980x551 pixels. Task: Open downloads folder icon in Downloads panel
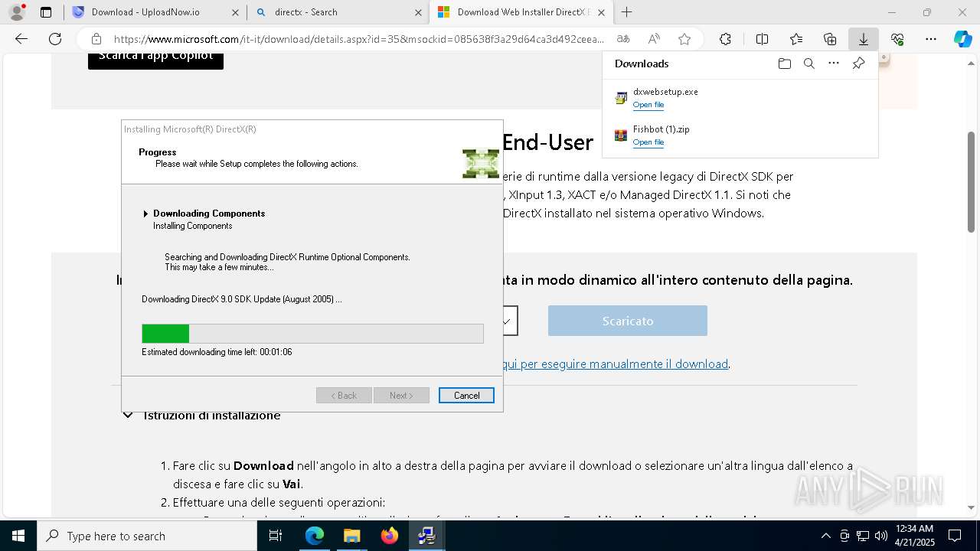click(x=784, y=64)
